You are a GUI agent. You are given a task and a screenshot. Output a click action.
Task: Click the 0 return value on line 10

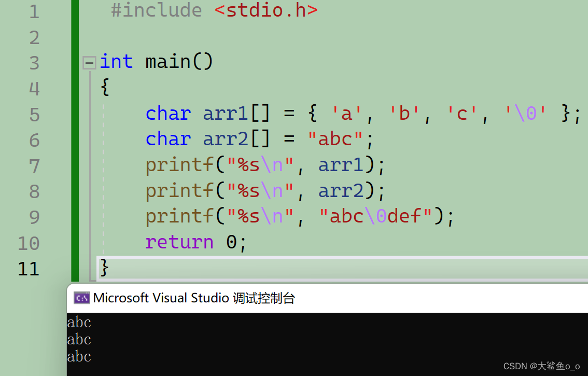231,242
